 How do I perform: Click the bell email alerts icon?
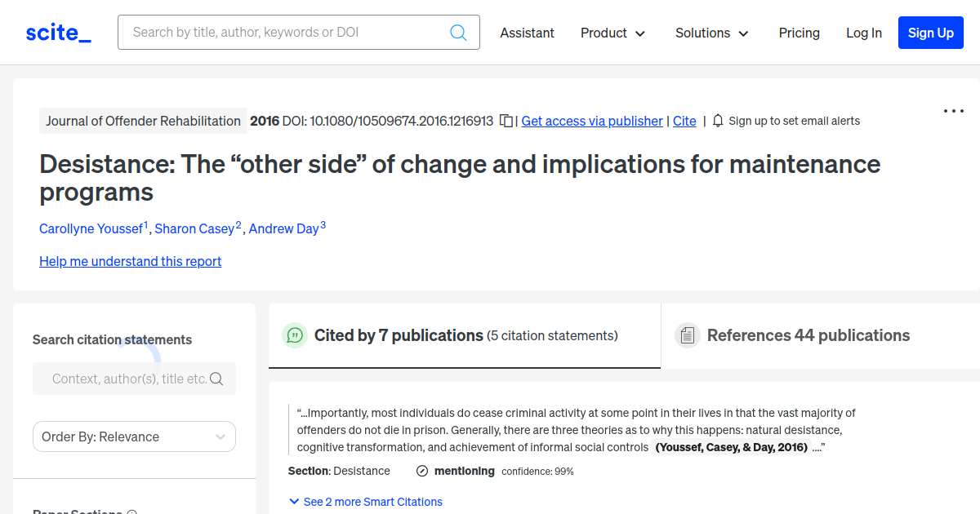(x=718, y=121)
